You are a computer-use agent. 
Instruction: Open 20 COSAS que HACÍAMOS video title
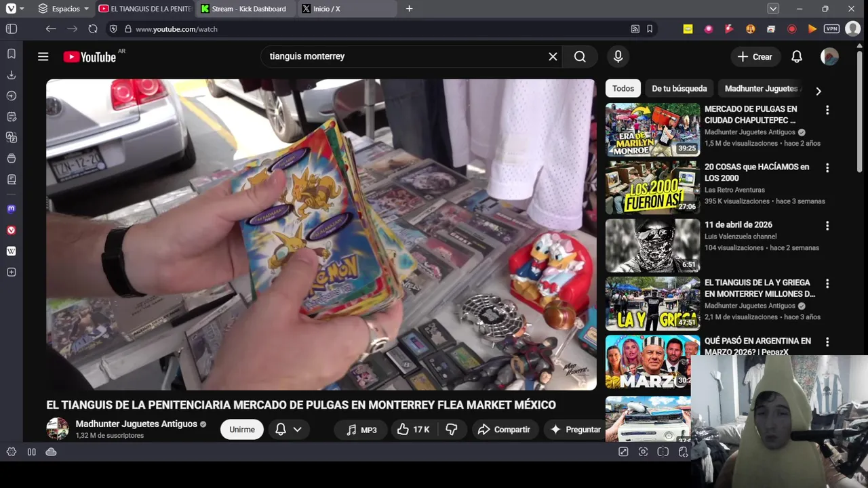click(757, 172)
